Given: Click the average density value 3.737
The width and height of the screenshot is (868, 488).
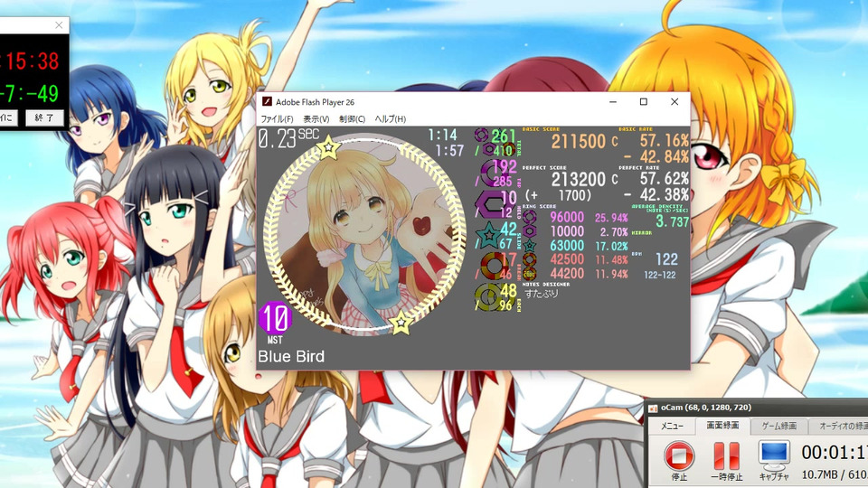Looking at the screenshot, I should point(673,222).
